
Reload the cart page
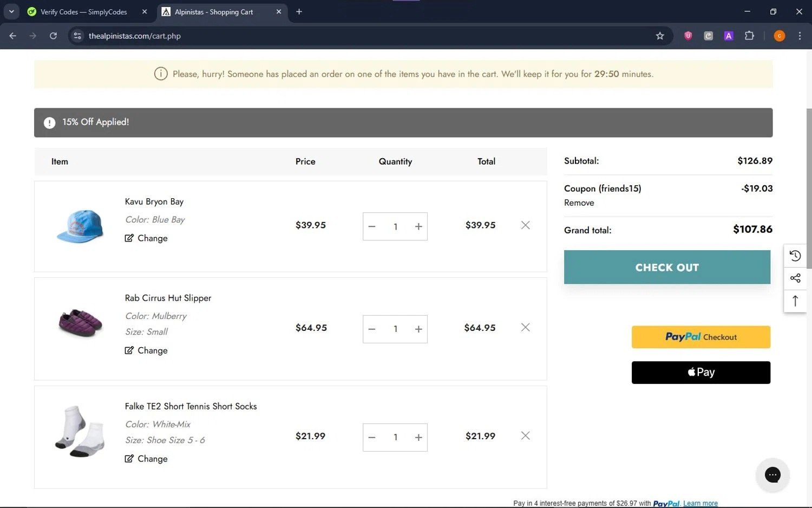pyautogui.click(x=53, y=36)
